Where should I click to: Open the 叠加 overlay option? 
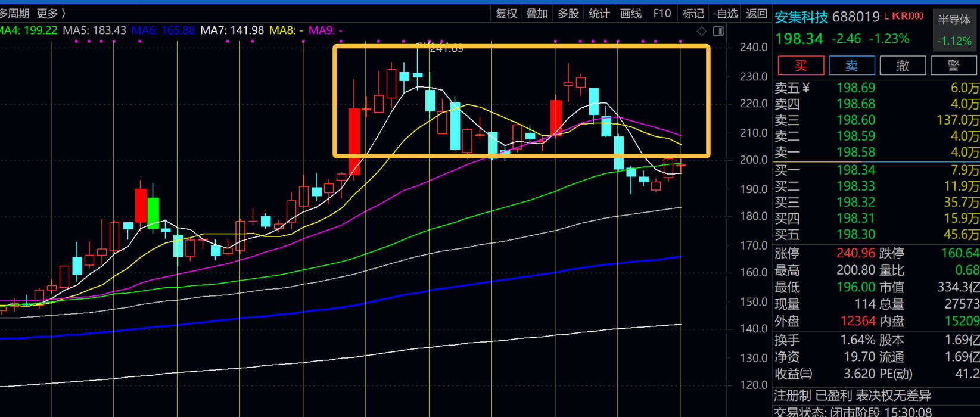(537, 13)
